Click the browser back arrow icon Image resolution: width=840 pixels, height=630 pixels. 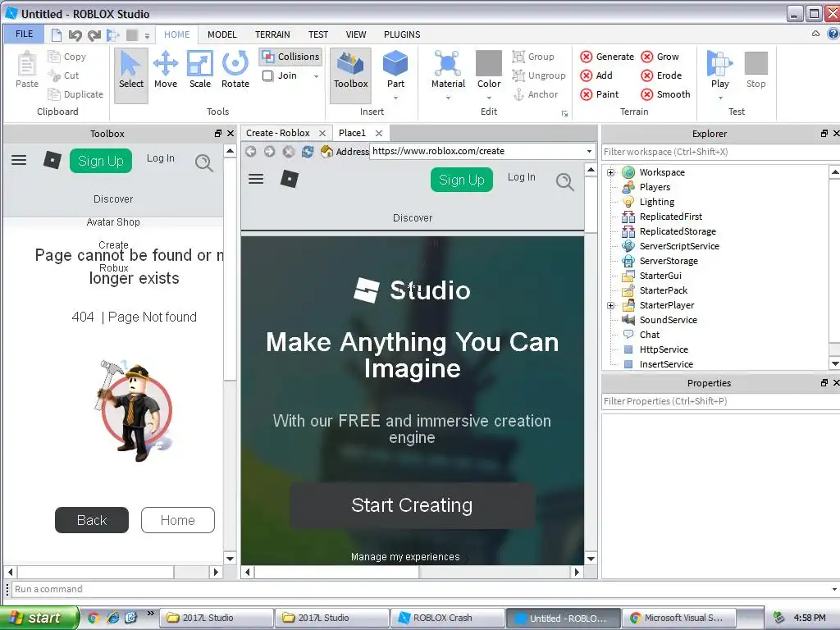(250, 152)
